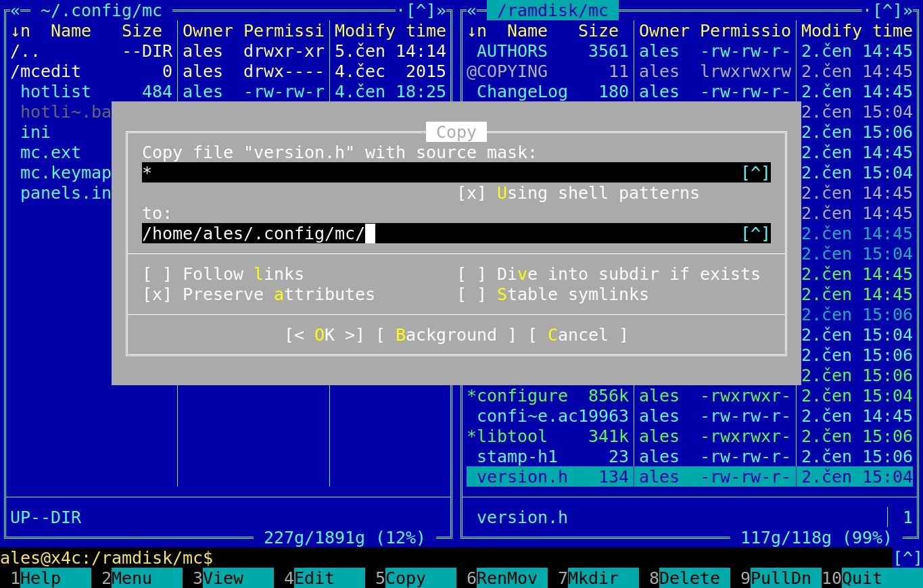Click left panel back arrow «
Screen dimensions: 923x588
coord(16,11)
